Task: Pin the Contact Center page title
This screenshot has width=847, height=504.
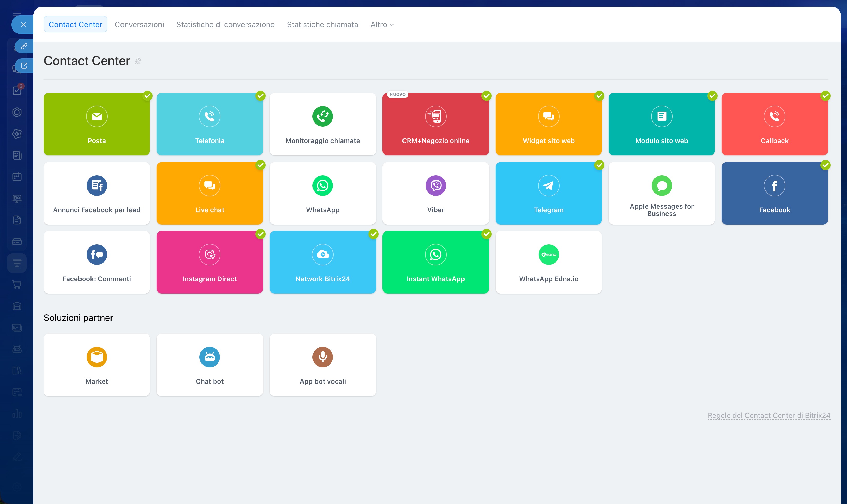Action: (x=138, y=62)
